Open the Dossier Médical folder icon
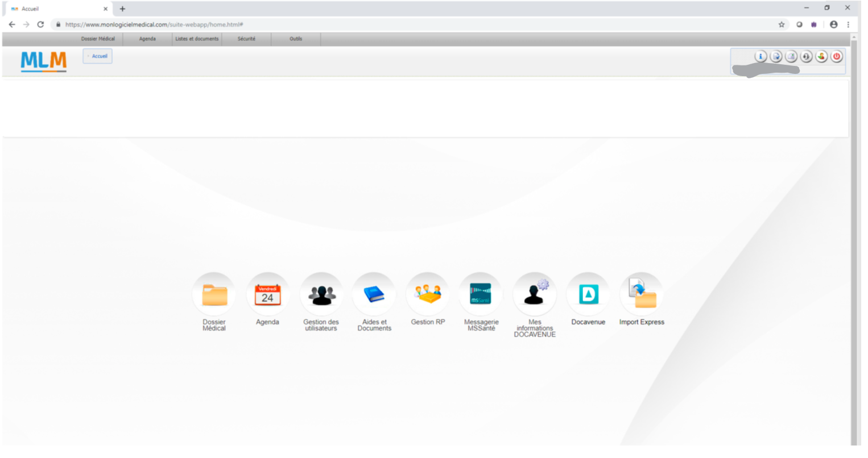868x458 pixels. point(214,294)
